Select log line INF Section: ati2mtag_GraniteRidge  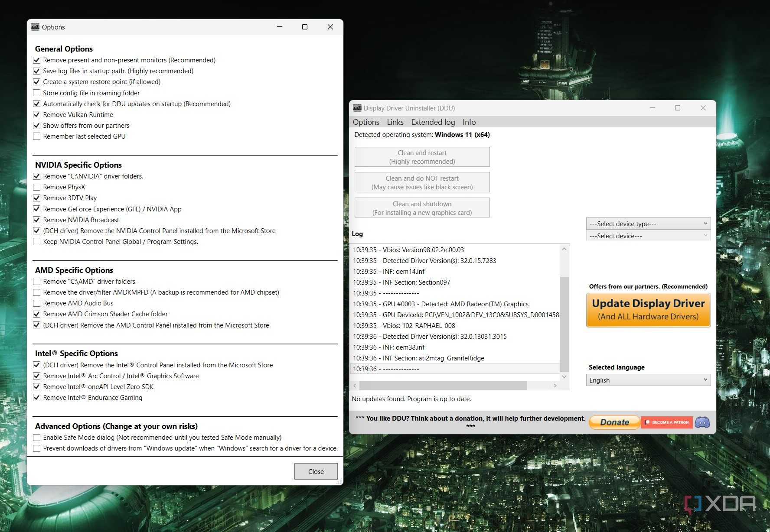tap(455, 358)
